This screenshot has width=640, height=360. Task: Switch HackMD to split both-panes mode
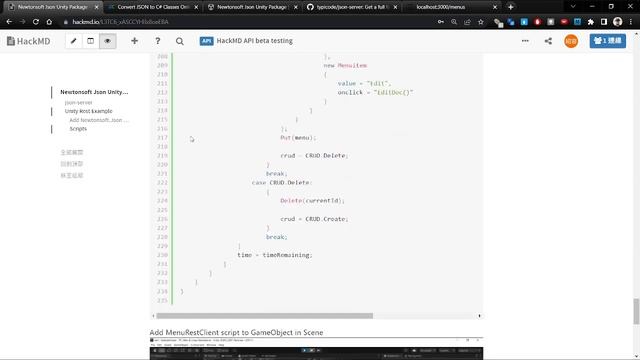91,41
